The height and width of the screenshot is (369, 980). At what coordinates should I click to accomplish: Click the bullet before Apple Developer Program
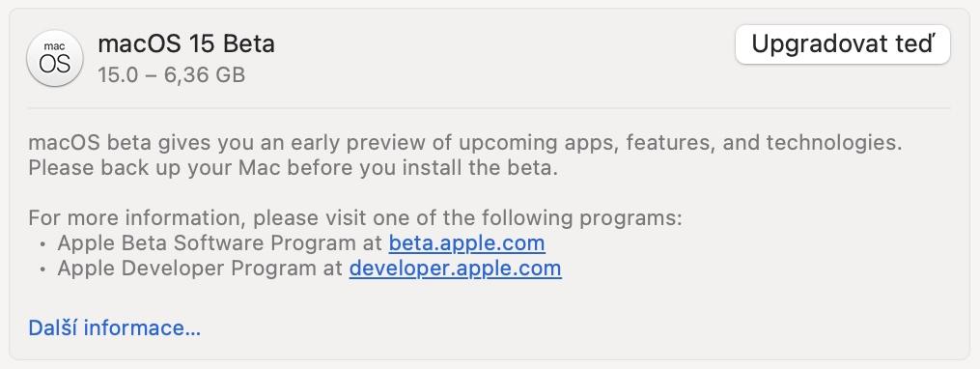42,270
